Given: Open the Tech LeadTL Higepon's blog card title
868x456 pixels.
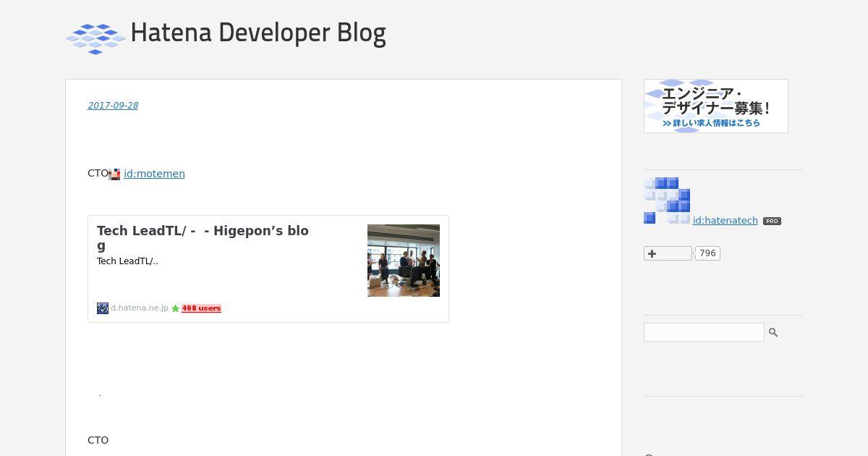Looking at the screenshot, I should [x=203, y=238].
